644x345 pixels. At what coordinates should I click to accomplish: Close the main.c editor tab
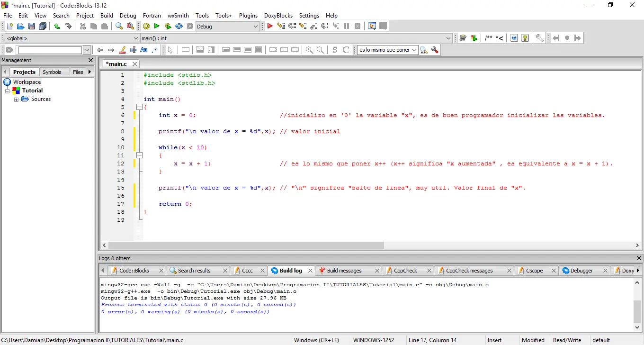[134, 64]
